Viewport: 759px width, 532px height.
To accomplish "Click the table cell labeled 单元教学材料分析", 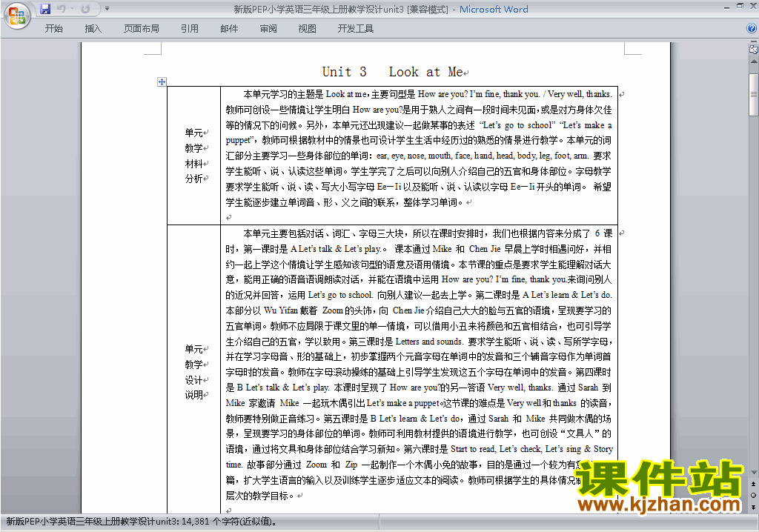I will point(194,156).
